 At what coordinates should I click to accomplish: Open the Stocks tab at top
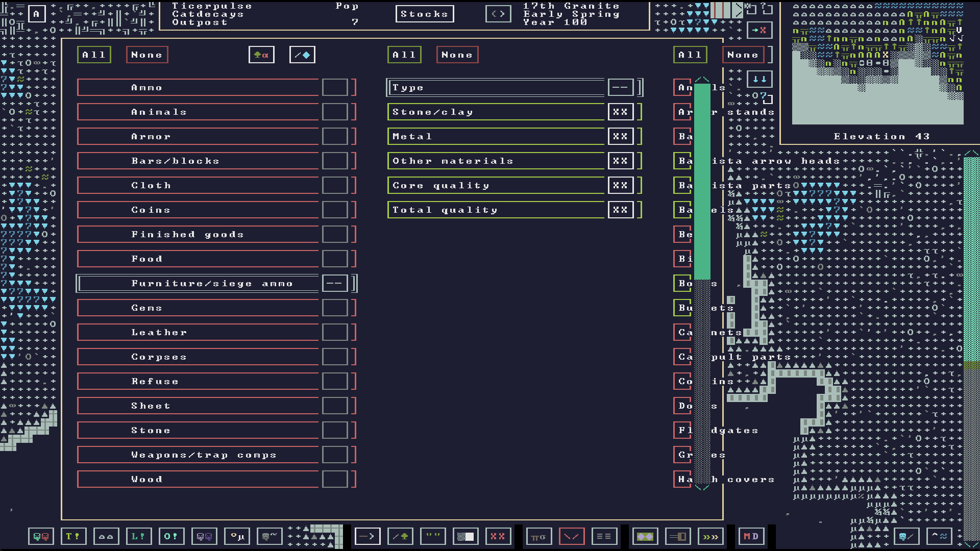(x=424, y=14)
